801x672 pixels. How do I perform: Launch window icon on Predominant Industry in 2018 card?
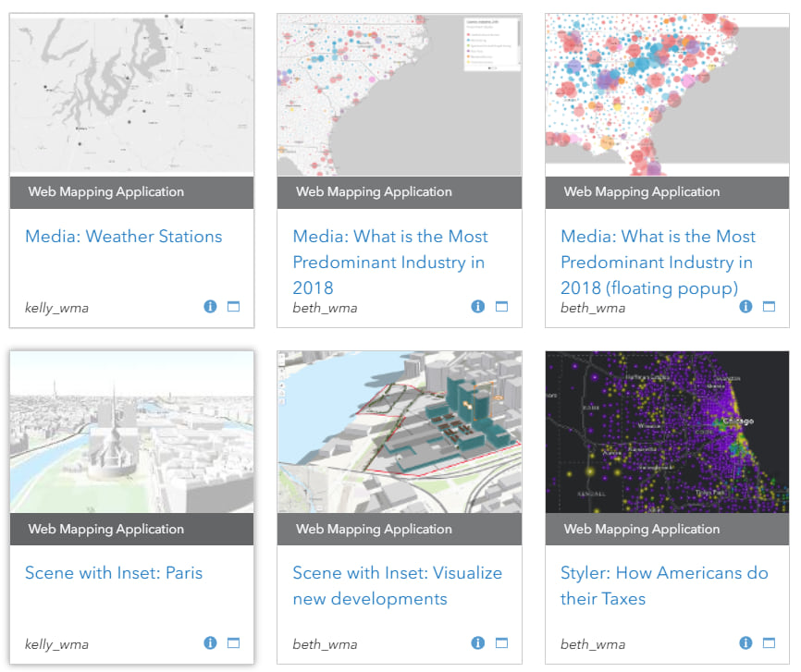[501, 306]
